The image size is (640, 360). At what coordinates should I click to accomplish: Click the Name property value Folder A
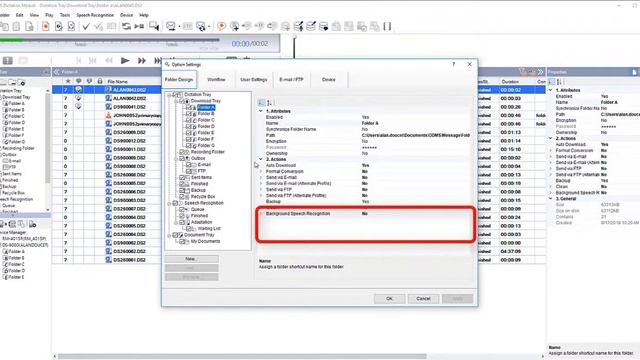point(370,123)
